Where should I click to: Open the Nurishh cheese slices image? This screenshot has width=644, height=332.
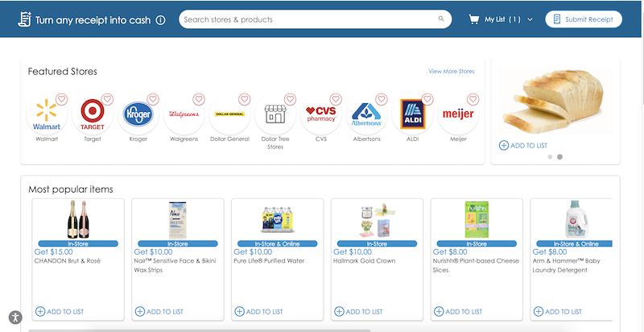click(x=477, y=219)
